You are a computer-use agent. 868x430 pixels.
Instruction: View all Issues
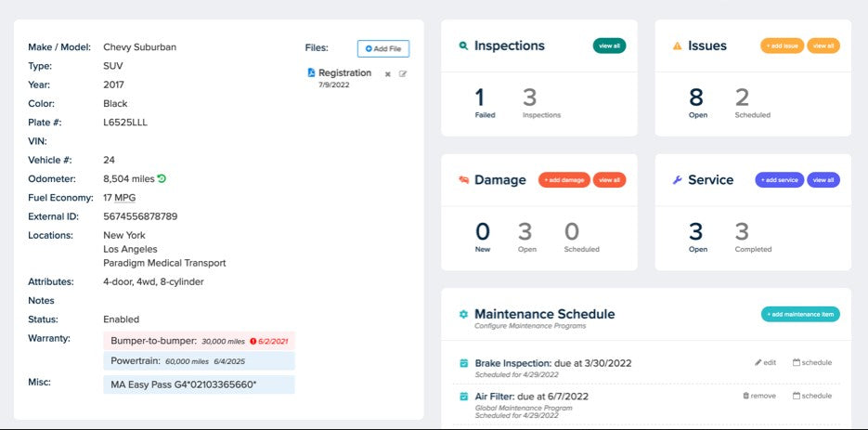[x=823, y=46]
